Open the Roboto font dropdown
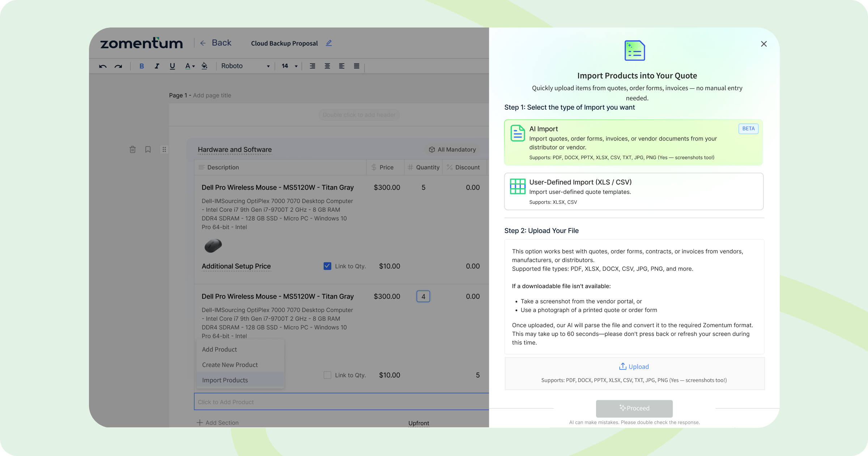Image resolution: width=868 pixels, height=456 pixels. click(246, 66)
